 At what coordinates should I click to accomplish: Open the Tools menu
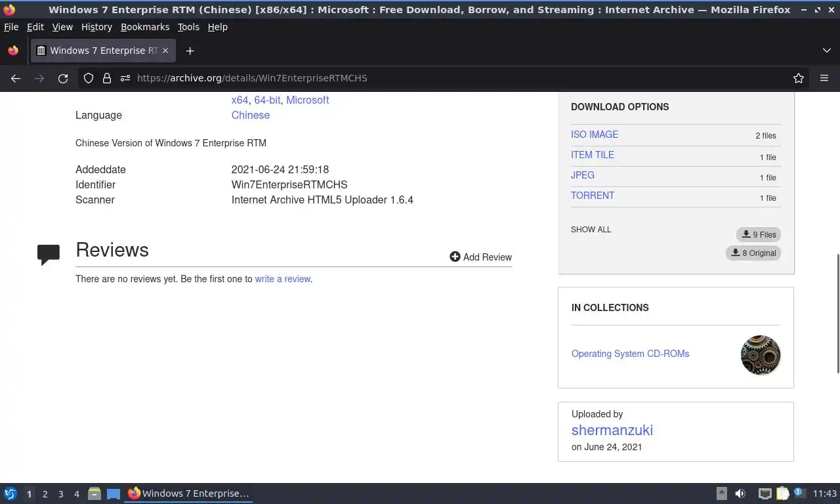point(188,27)
